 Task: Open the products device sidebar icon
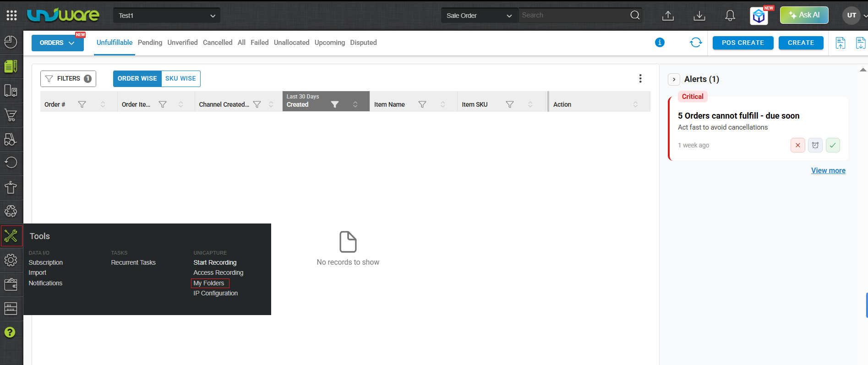tap(11, 91)
